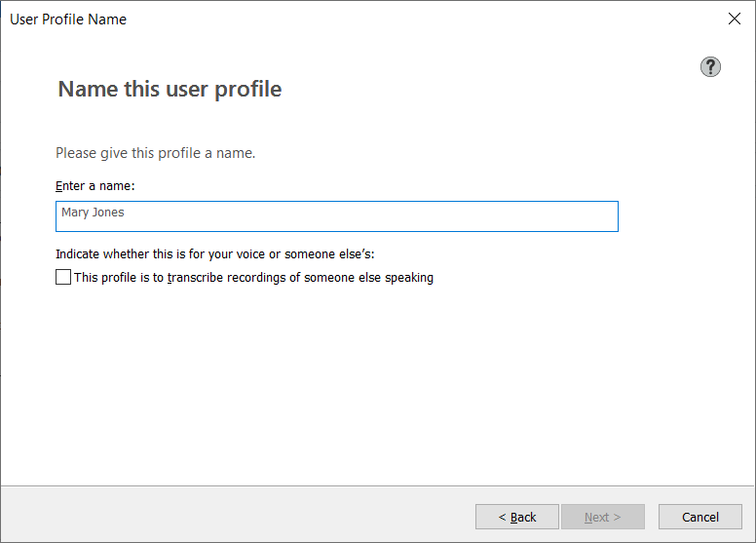The image size is (756, 543).
Task: Cancel the profile creation wizard
Action: (x=700, y=517)
